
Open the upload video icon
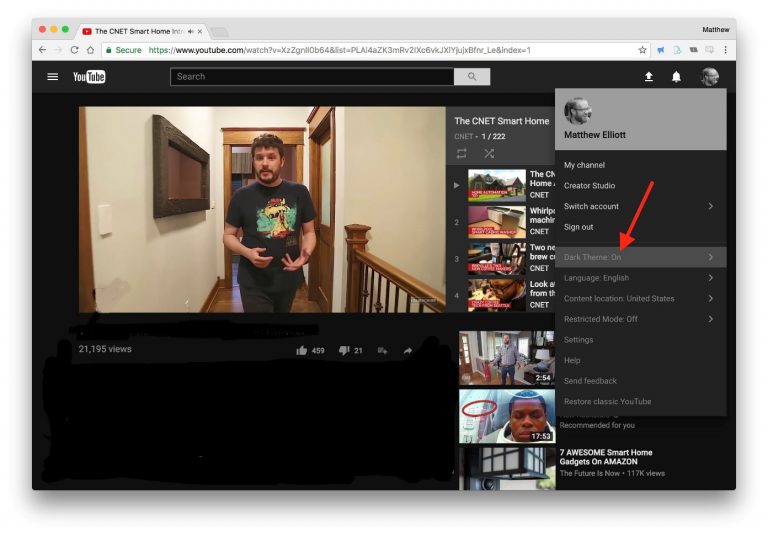pos(648,77)
